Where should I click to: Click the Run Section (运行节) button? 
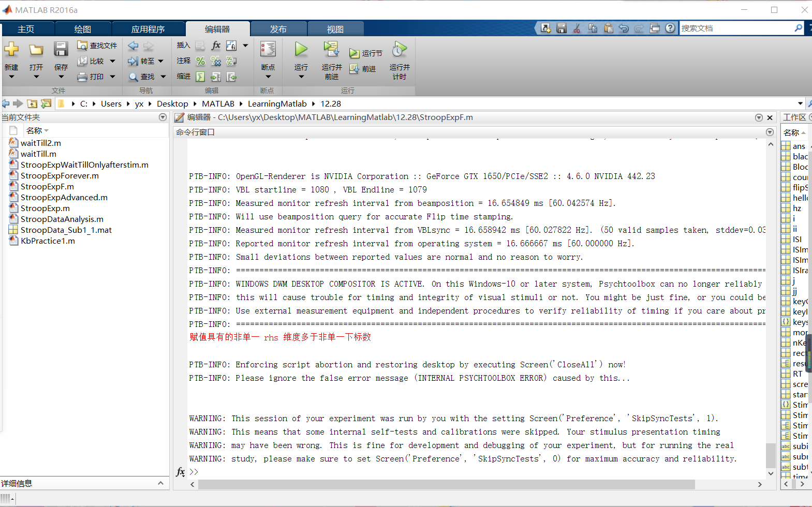(365, 53)
